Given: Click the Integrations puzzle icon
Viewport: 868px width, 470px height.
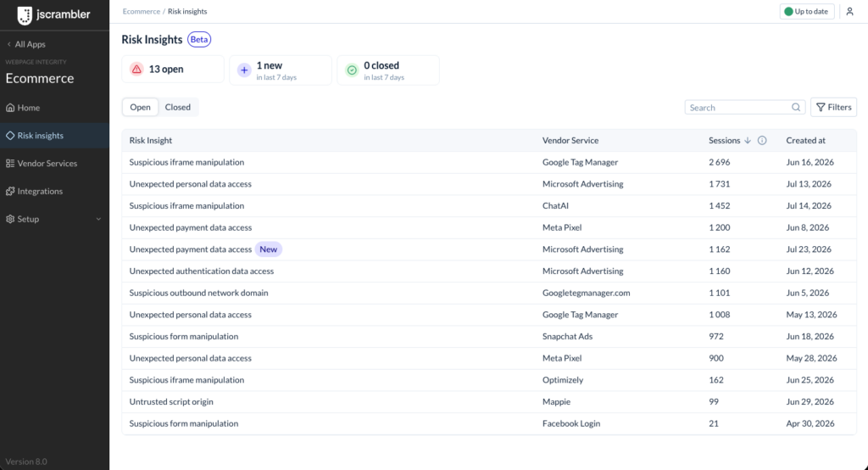Looking at the screenshot, I should tap(10, 191).
